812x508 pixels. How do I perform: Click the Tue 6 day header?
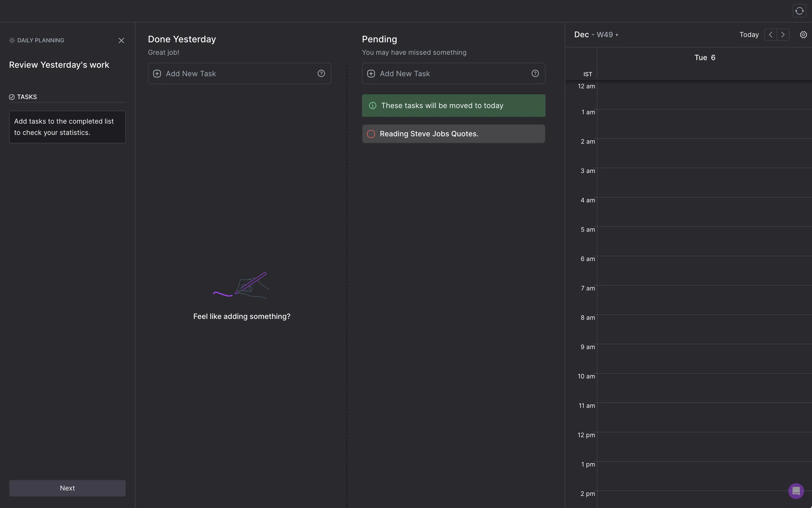tap(705, 58)
